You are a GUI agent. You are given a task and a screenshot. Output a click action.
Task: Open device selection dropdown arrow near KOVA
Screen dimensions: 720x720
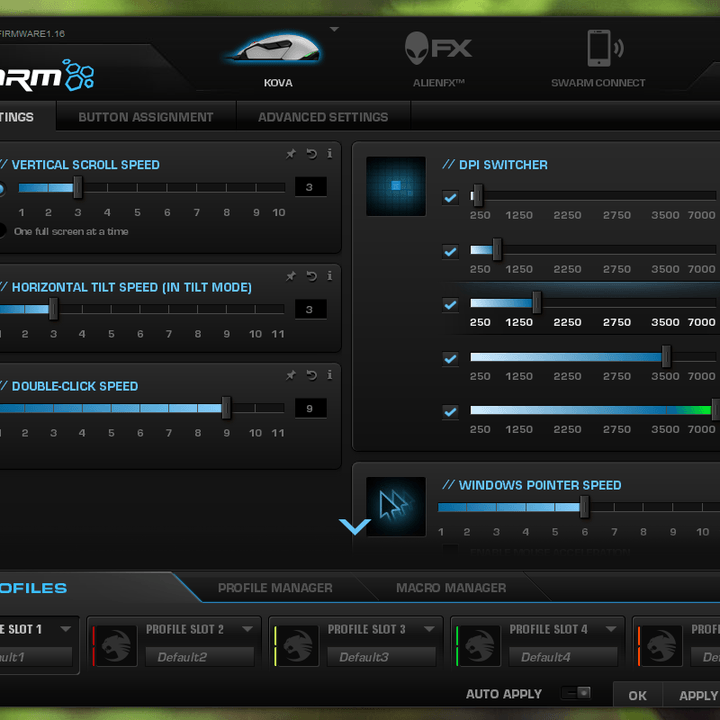pyautogui.click(x=335, y=29)
